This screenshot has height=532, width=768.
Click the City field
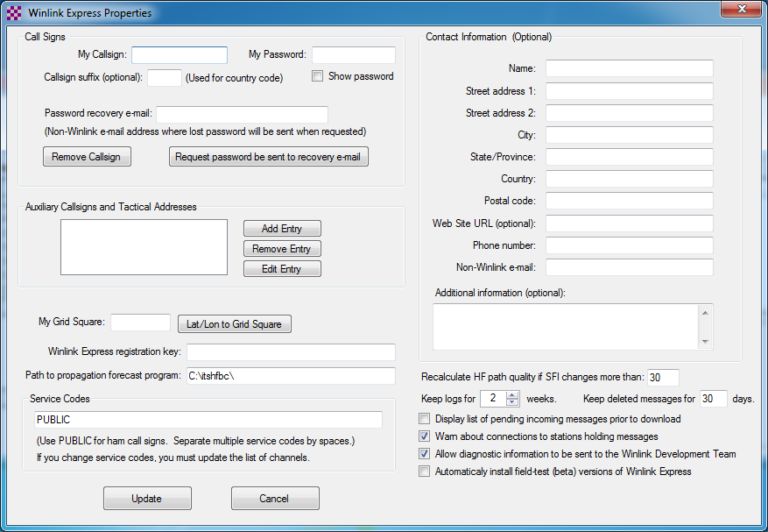coord(629,135)
